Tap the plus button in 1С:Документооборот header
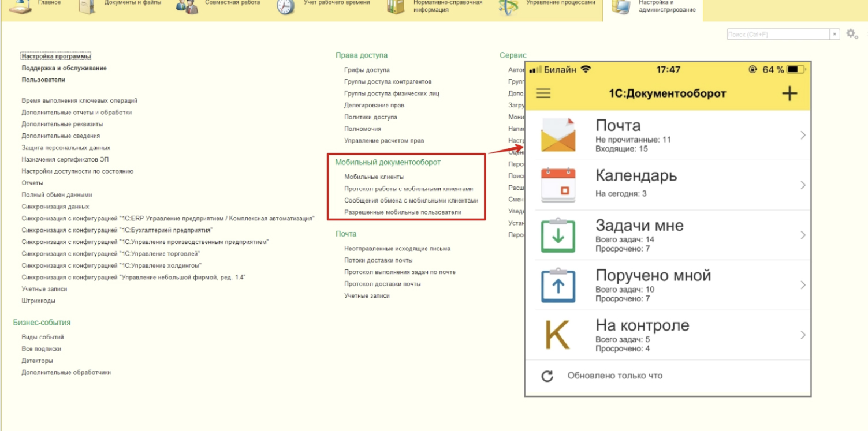Screen dimensions: 868x431 click(789, 93)
